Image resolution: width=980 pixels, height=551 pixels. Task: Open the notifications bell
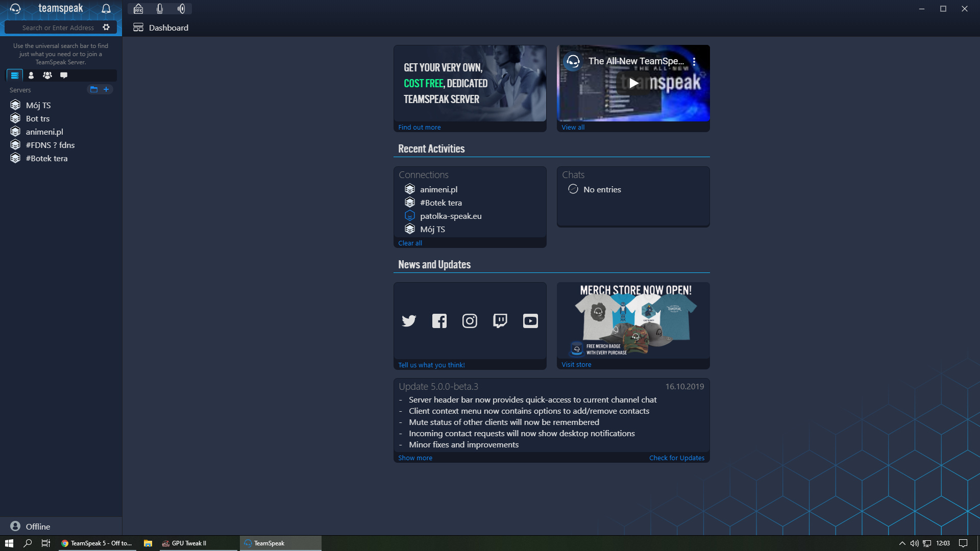(x=106, y=9)
